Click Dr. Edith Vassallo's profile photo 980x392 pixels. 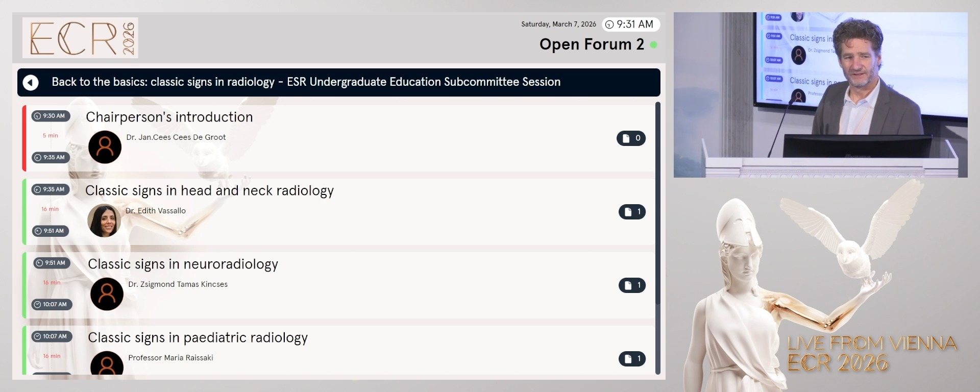(104, 220)
